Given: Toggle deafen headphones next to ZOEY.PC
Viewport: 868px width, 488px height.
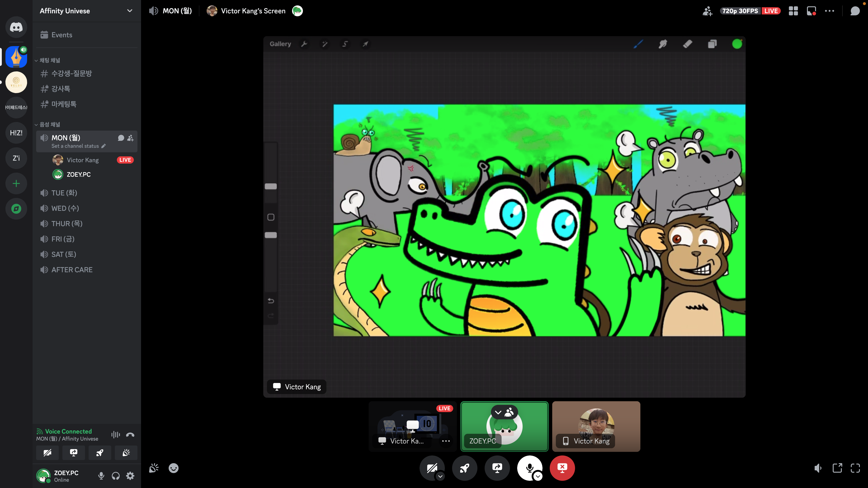Looking at the screenshot, I should pyautogui.click(x=116, y=476).
